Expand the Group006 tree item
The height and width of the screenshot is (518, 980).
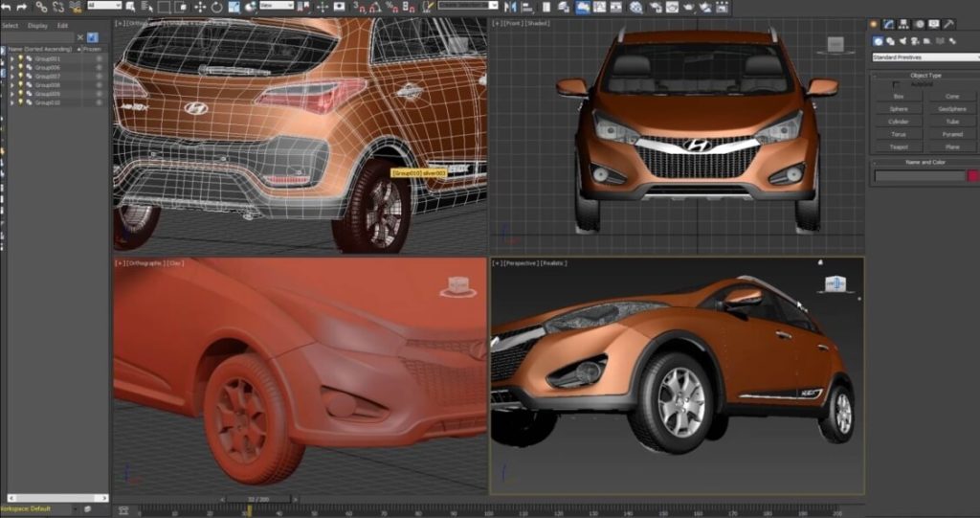(11, 67)
